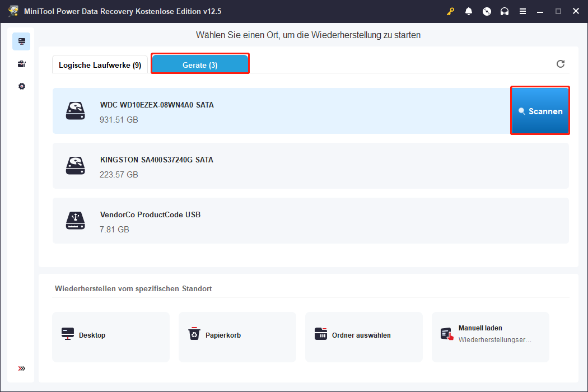Open the hamburger menu in the title bar
588x392 pixels.
[522, 11]
